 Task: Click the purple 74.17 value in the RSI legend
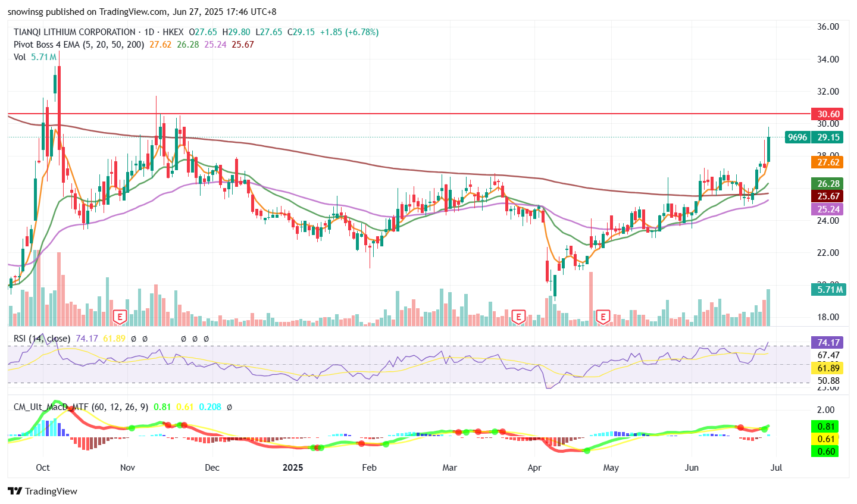point(86,339)
